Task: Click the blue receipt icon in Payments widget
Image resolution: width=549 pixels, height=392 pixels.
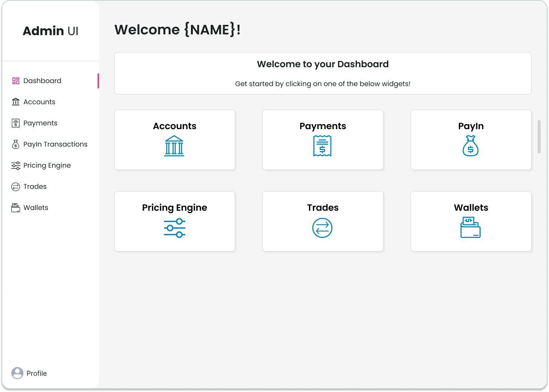Action: click(323, 146)
